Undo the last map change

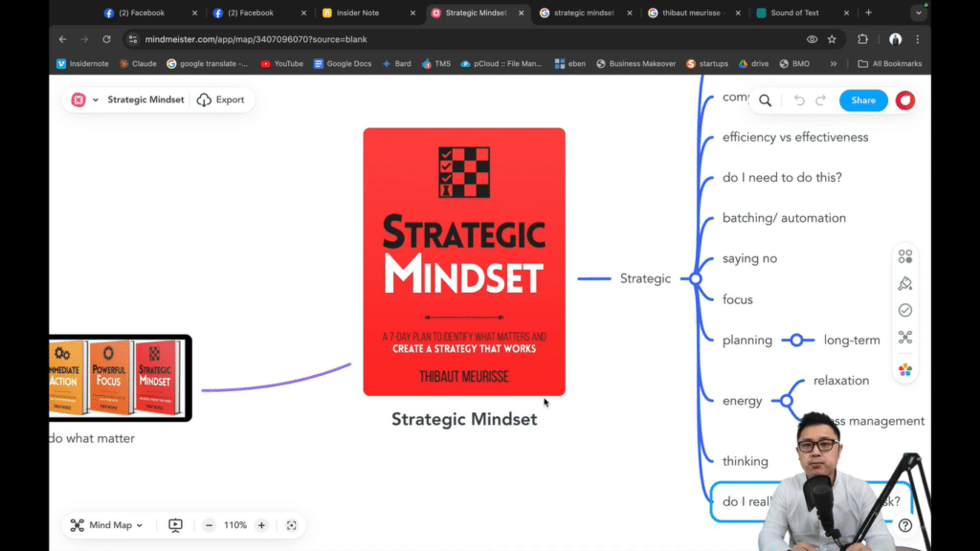(x=799, y=100)
